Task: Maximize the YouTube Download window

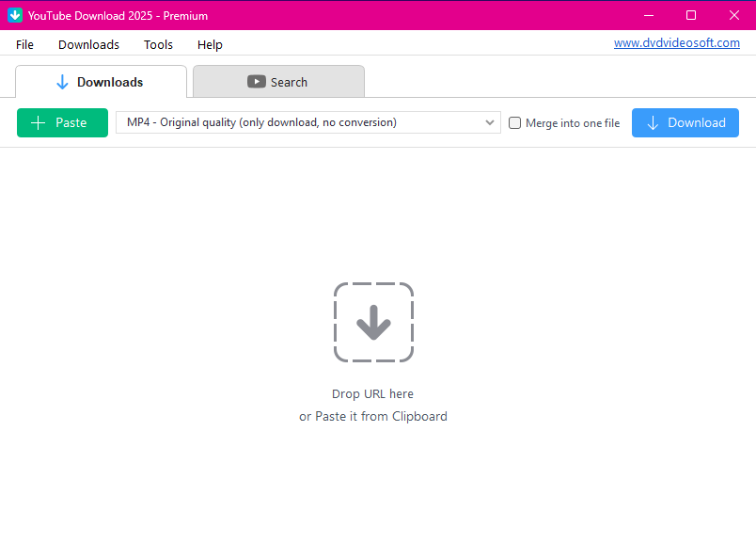Action: click(x=691, y=15)
